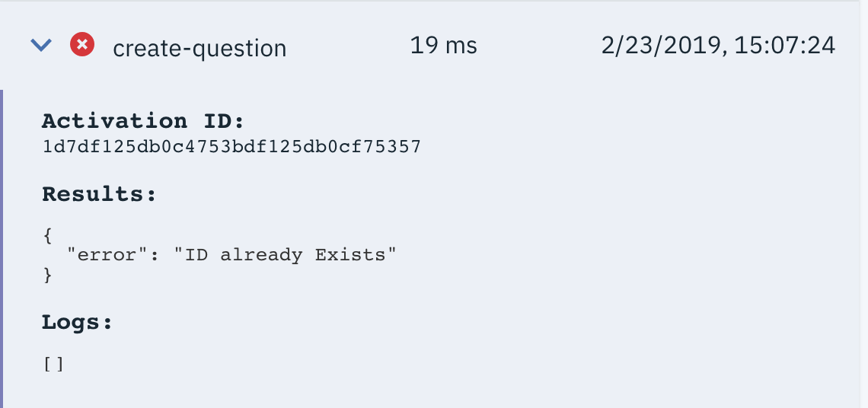Click the 15:07:24 time in the timestamp
Screen dimensions: 868x408
[785, 46]
